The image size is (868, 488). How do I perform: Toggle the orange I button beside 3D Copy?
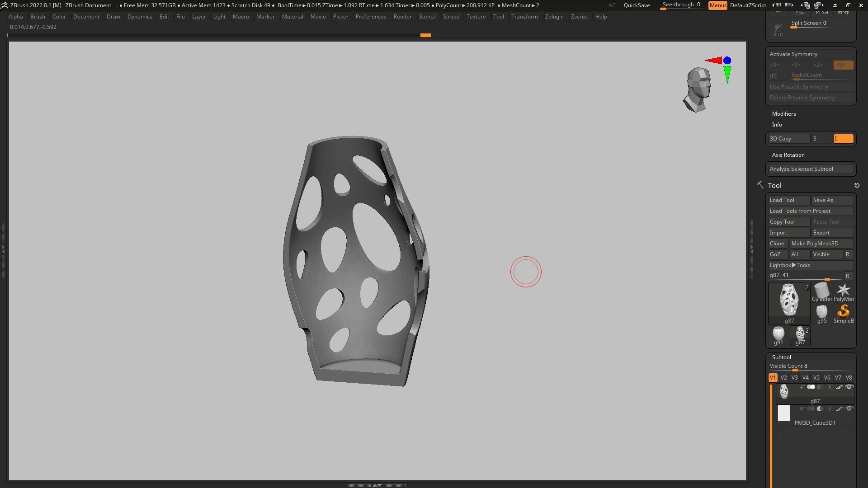[x=843, y=139]
